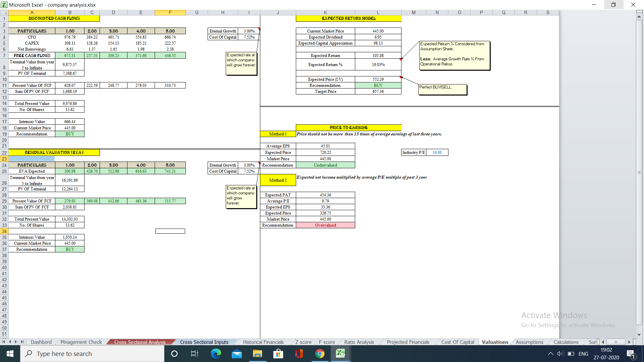Open the Mail app in taskbar
Viewport: 644px width, 362px height.
237,354
